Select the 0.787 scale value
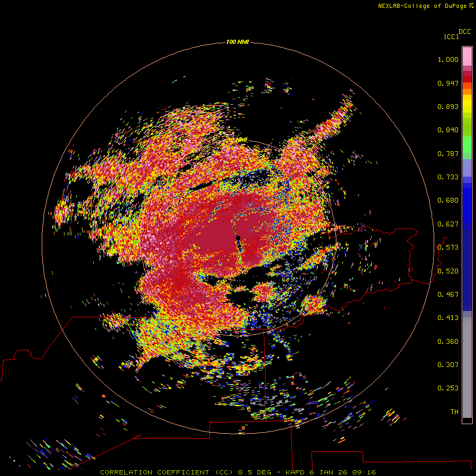This screenshot has height=476, width=476. [x=448, y=153]
